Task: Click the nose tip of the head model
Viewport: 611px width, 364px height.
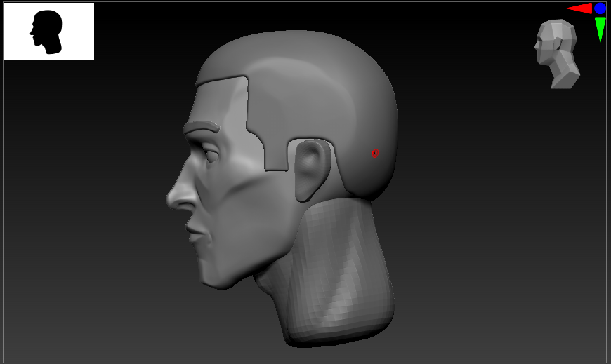Action: [x=171, y=198]
